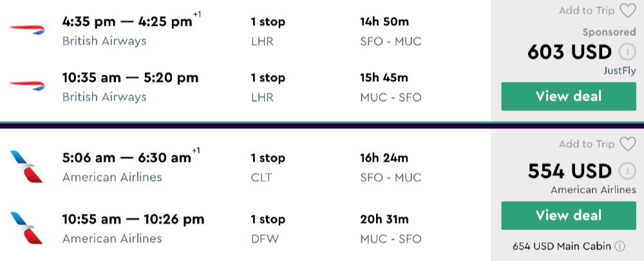Viewport: 644px width, 261px height.
Task: Select the 4:35 pm British Airways outbound flight
Action: pyautogui.click(x=128, y=22)
